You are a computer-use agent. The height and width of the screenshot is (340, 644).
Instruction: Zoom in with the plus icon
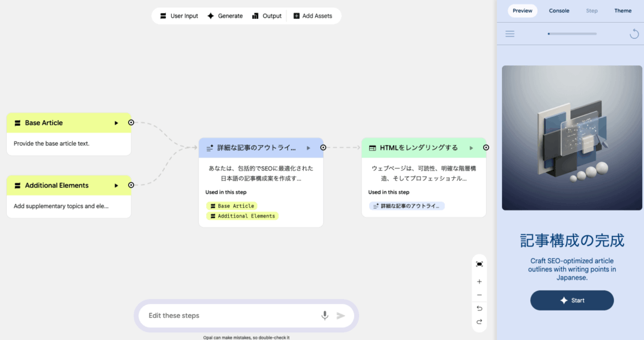[479, 282]
